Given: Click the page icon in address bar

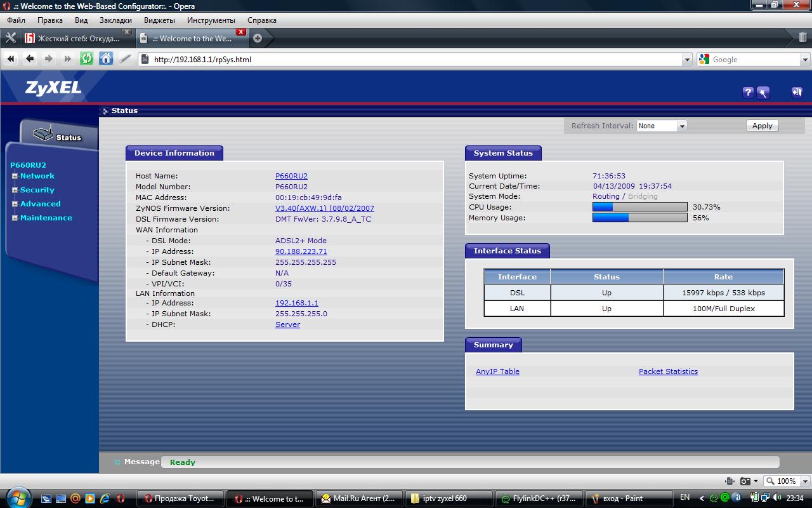Looking at the screenshot, I should (x=145, y=59).
